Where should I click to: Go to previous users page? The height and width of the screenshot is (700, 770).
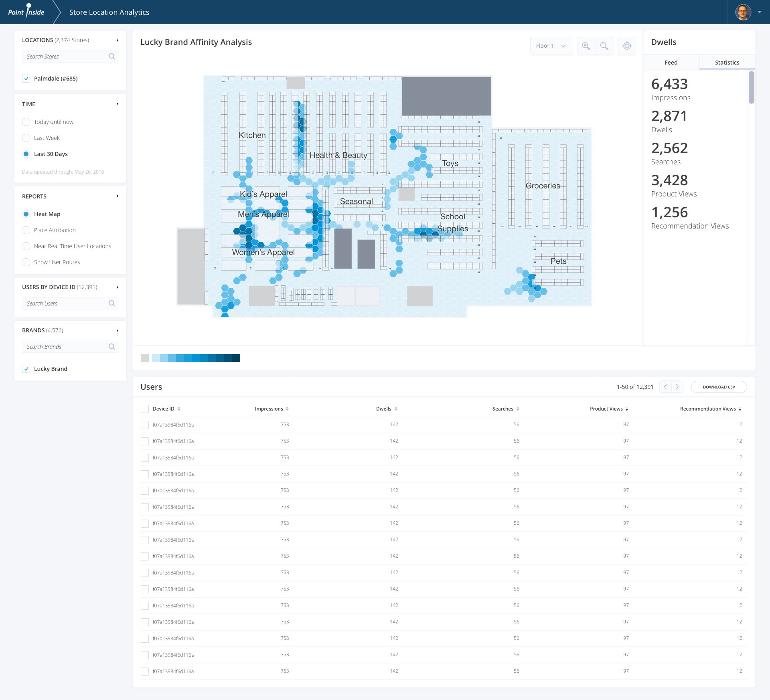tap(665, 387)
